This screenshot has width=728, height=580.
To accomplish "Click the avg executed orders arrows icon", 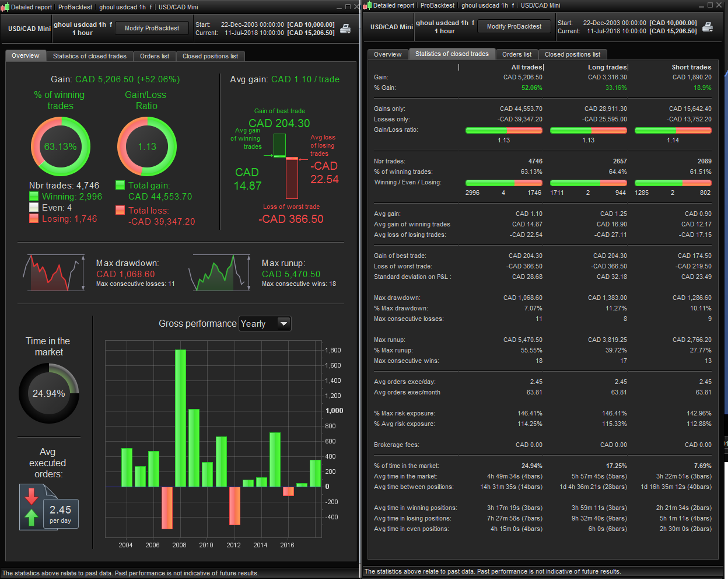I will coord(32,506).
